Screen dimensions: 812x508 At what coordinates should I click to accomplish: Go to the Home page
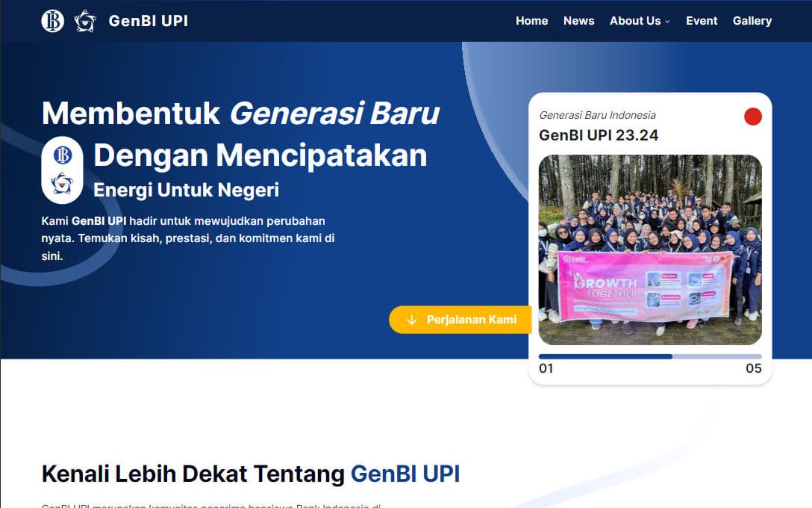[x=532, y=21]
